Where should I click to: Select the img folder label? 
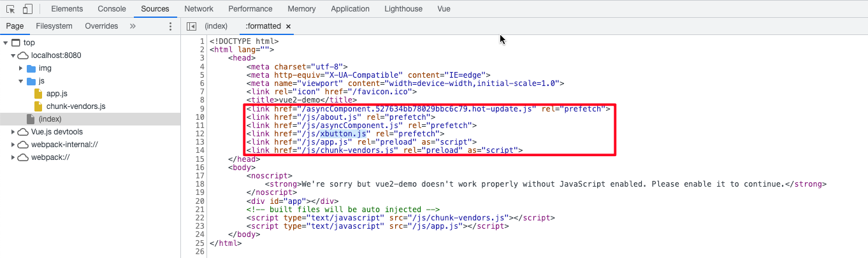pyautogui.click(x=45, y=68)
